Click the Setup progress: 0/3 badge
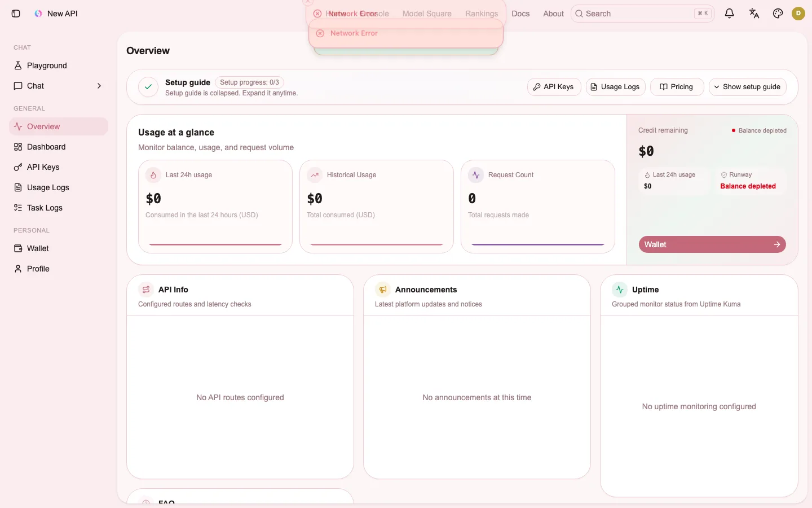 (249, 82)
